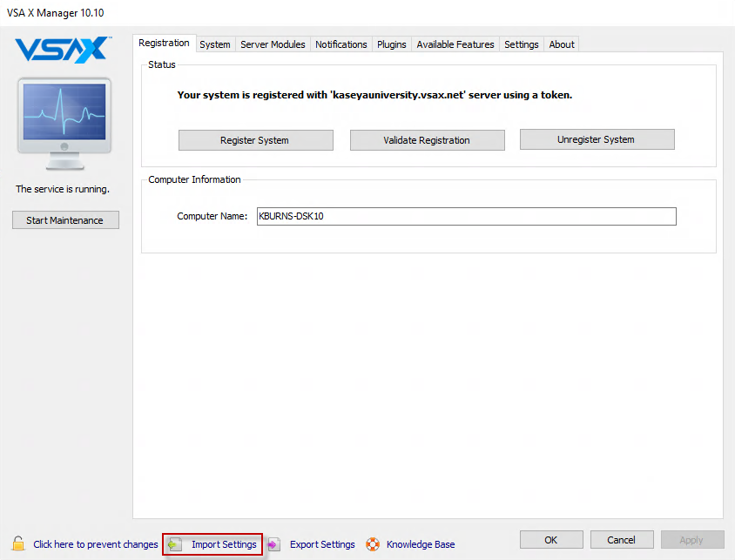This screenshot has width=735, height=560.
Task: Open the Import Settings link
Action: tap(224, 544)
